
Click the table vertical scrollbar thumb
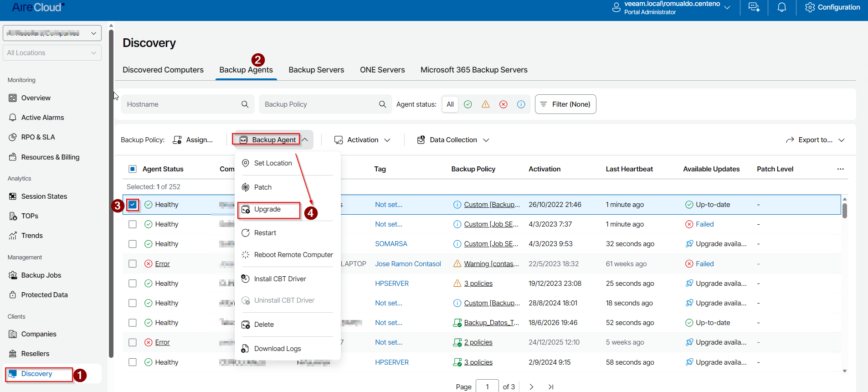coord(844,211)
